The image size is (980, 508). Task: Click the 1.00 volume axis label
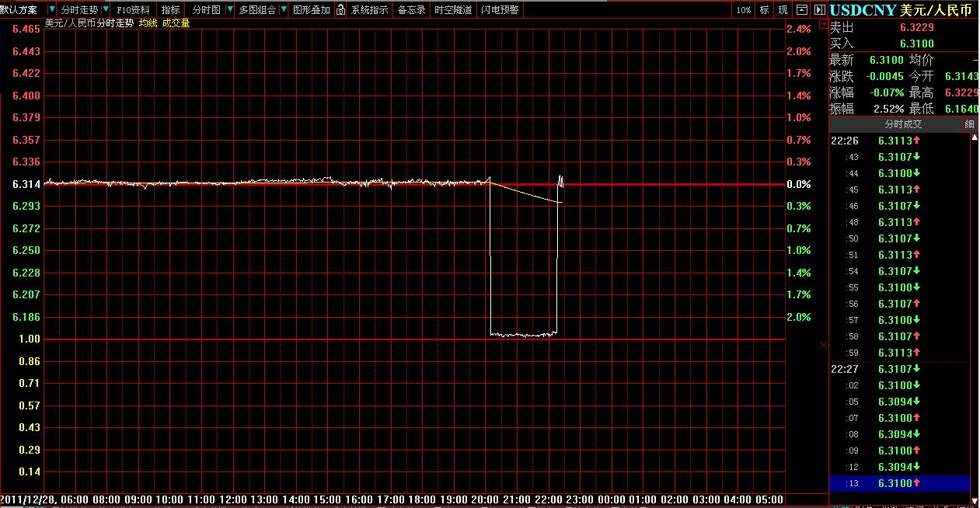pyautogui.click(x=30, y=339)
